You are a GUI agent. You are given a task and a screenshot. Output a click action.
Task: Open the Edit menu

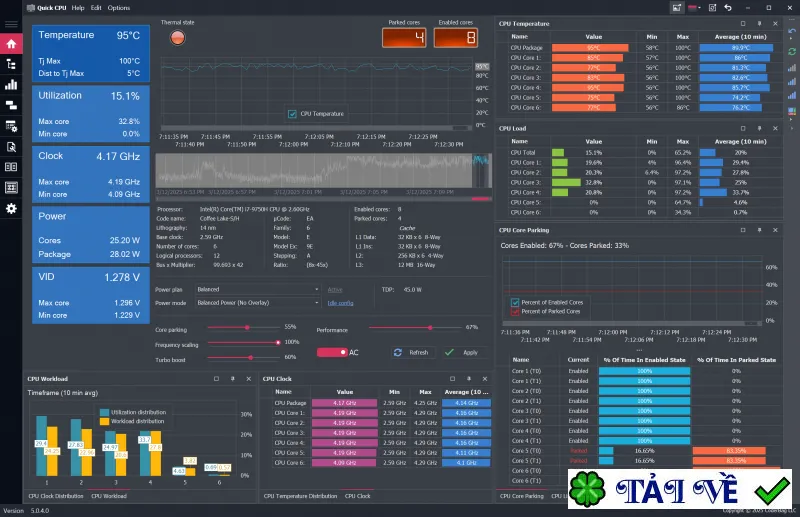[x=96, y=8]
